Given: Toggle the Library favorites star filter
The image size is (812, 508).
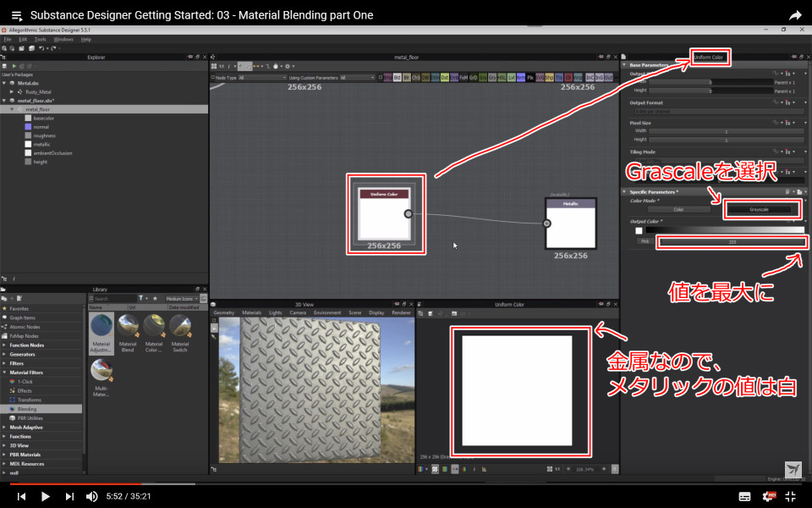Looking at the screenshot, I should click(x=154, y=299).
